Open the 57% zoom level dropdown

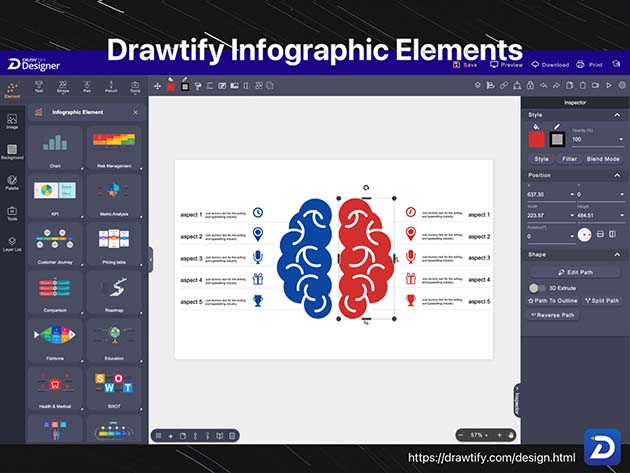[479, 435]
